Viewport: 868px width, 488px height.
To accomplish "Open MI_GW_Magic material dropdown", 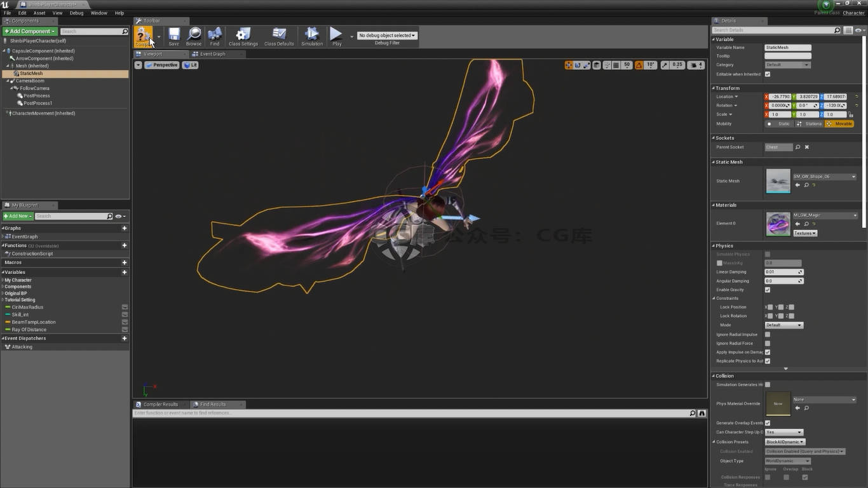I will pyautogui.click(x=825, y=215).
